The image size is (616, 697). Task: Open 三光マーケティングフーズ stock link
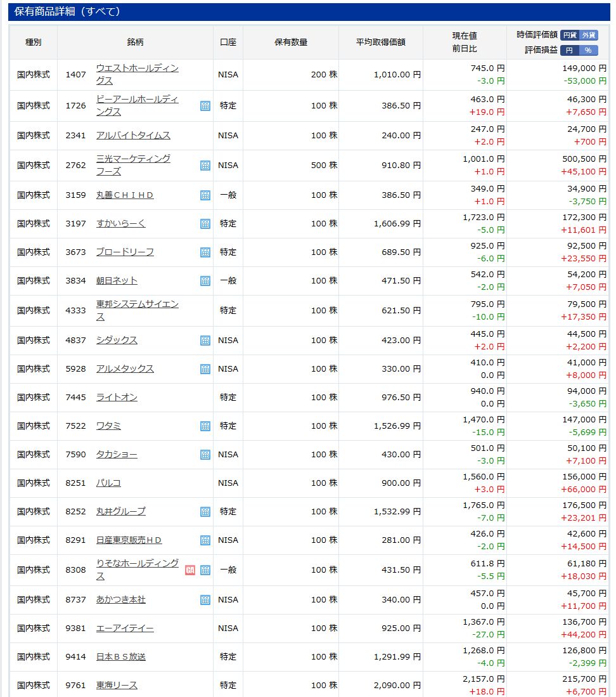133,165
